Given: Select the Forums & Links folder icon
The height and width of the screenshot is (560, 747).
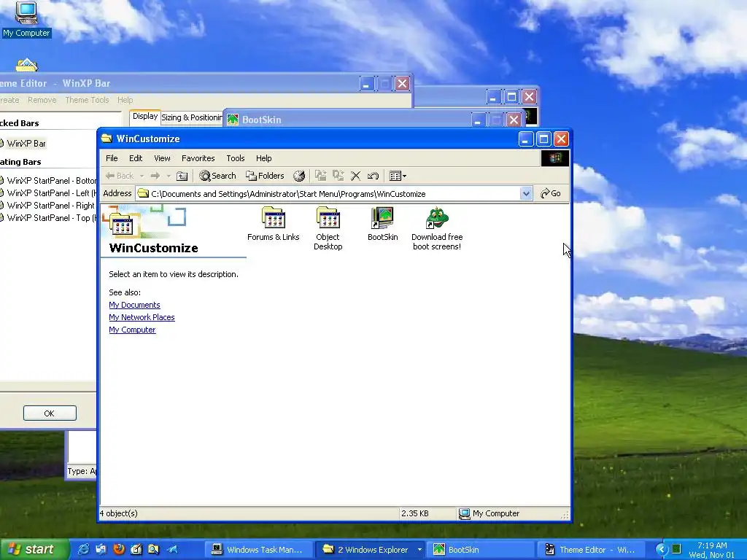Looking at the screenshot, I should (x=274, y=225).
